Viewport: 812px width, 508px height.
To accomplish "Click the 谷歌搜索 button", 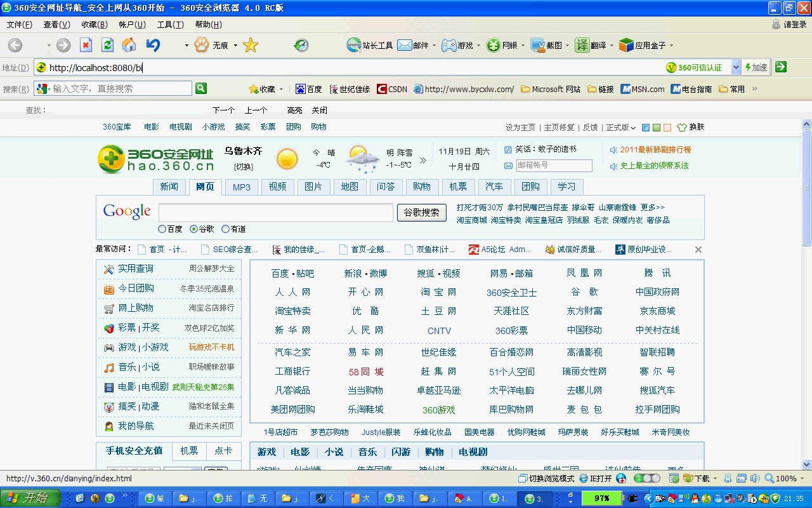I will (421, 213).
